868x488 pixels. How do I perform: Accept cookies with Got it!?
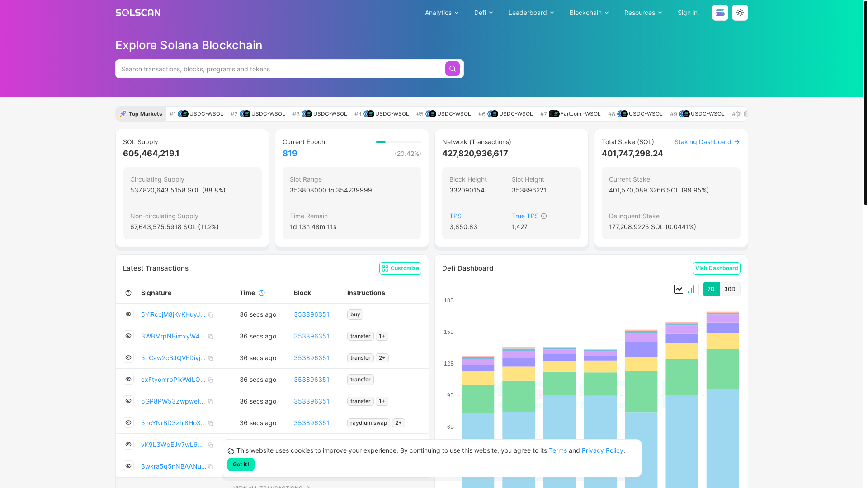[241, 465]
